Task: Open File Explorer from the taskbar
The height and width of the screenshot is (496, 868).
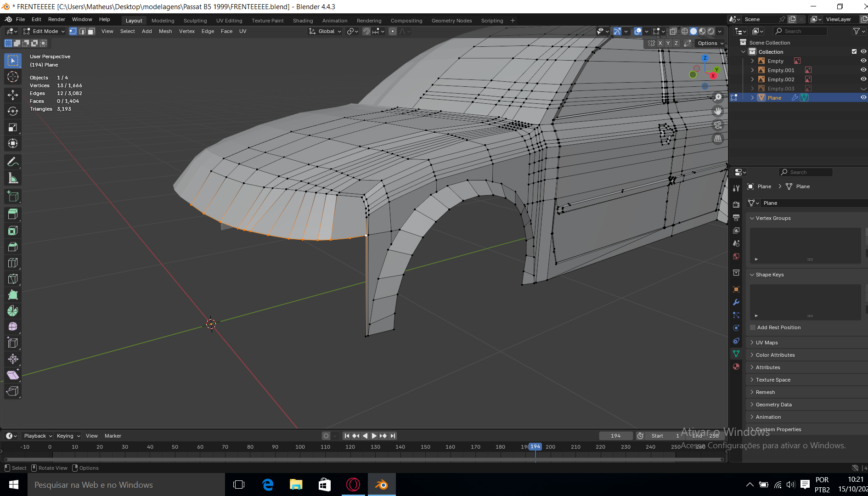Action: (x=296, y=485)
